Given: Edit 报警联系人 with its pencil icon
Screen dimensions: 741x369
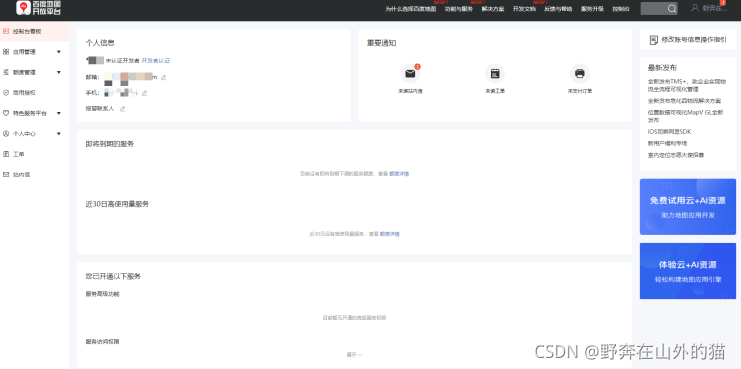Looking at the screenshot, I should [122, 109].
